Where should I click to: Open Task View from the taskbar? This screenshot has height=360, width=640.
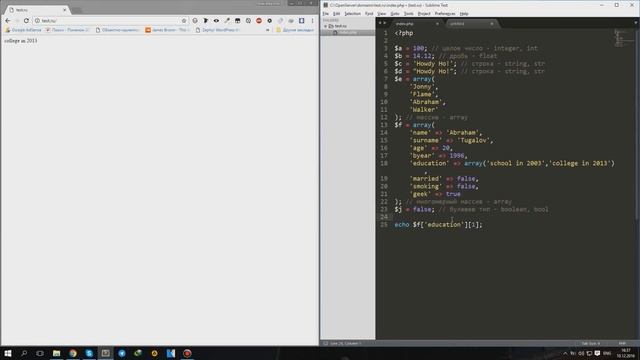point(40,353)
